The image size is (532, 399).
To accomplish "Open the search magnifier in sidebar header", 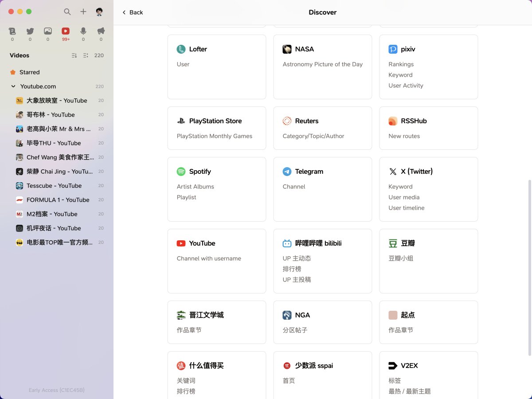I will point(67,12).
